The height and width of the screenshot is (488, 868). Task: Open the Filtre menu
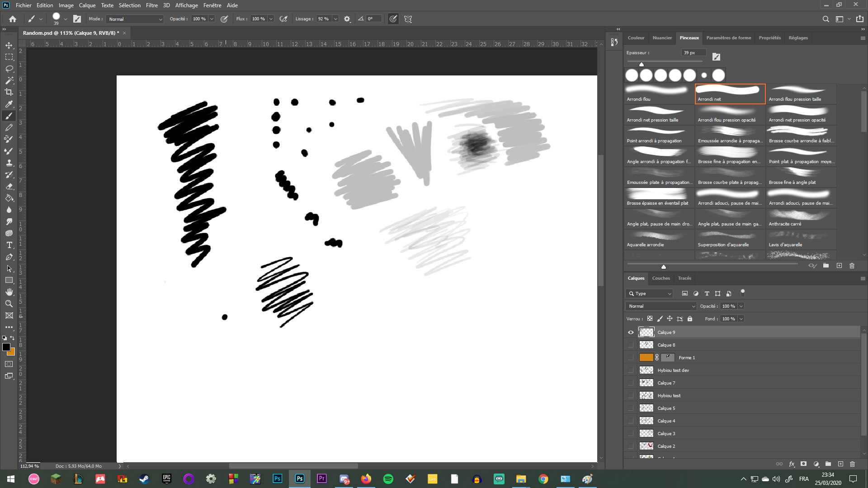click(x=151, y=5)
